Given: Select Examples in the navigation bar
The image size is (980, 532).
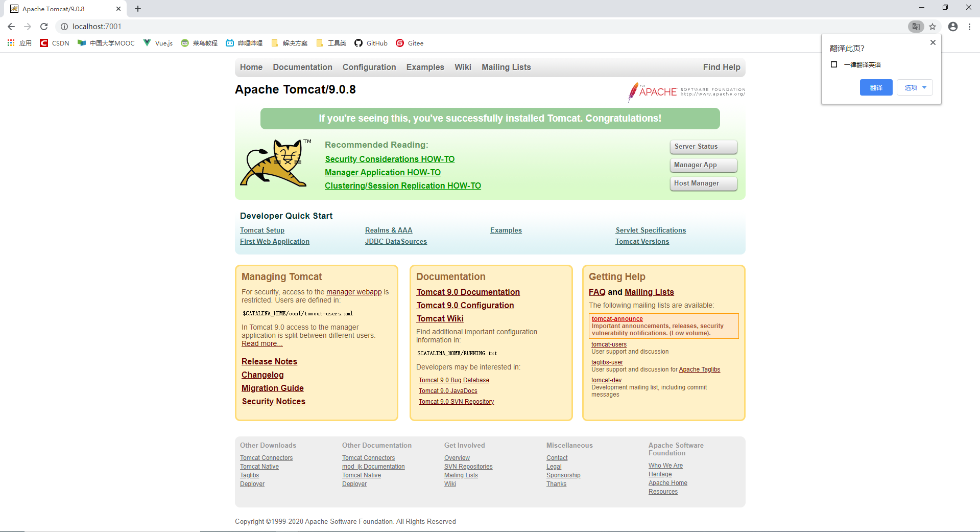Looking at the screenshot, I should pos(425,67).
